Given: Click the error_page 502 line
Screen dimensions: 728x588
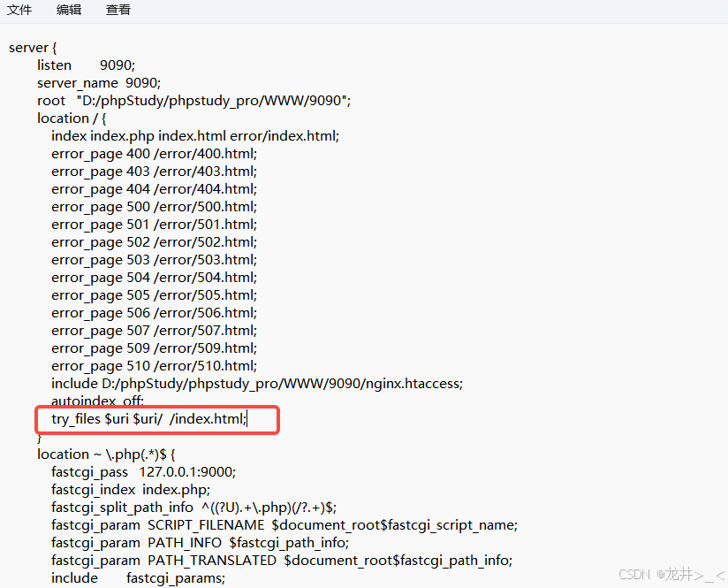Looking at the screenshot, I should (x=154, y=241).
